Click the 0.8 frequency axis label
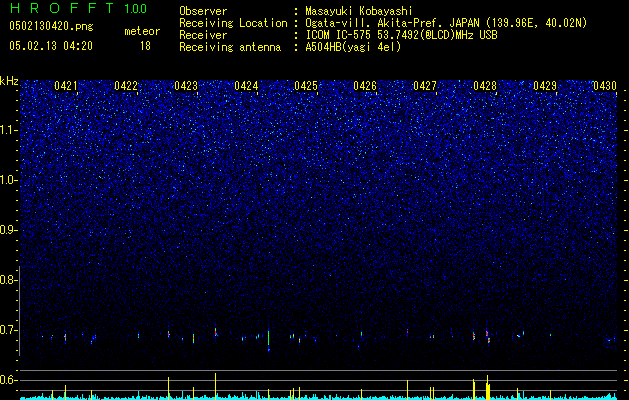Image resolution: width=629 pixels, height=400 pixels. 9,280
